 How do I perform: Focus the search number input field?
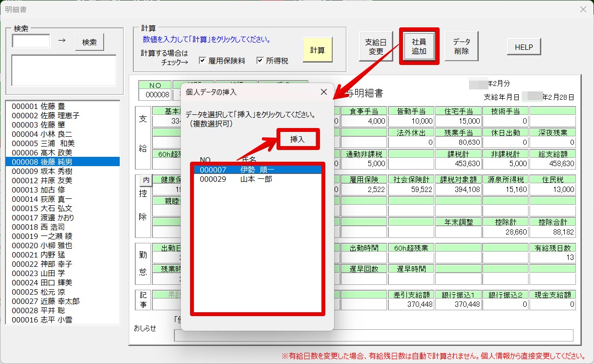[x=31, y=41]
